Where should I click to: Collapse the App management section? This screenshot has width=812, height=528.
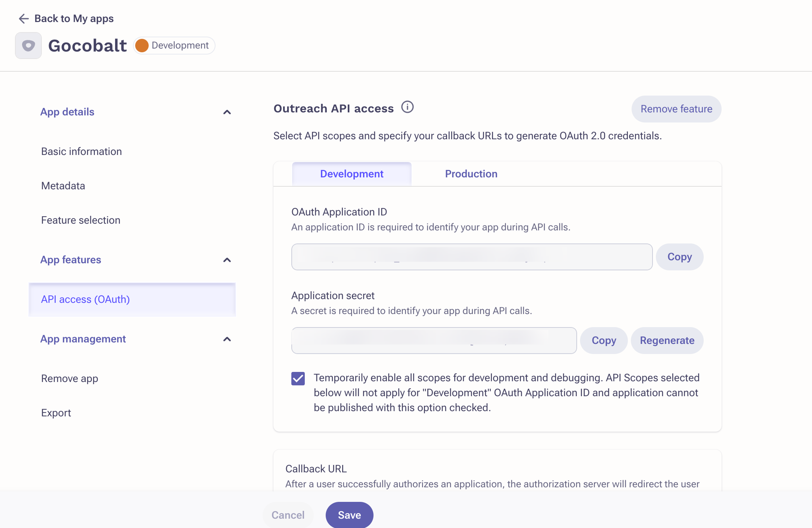click(227, 339)
